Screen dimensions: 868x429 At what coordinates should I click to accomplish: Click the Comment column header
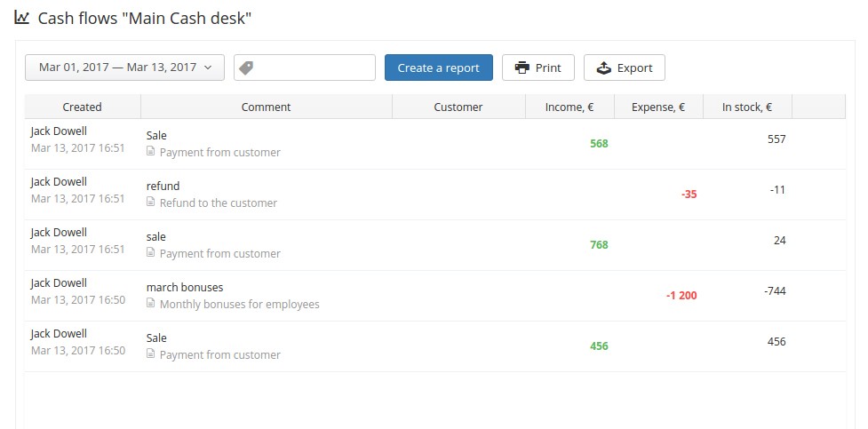[x=267, y=107]
